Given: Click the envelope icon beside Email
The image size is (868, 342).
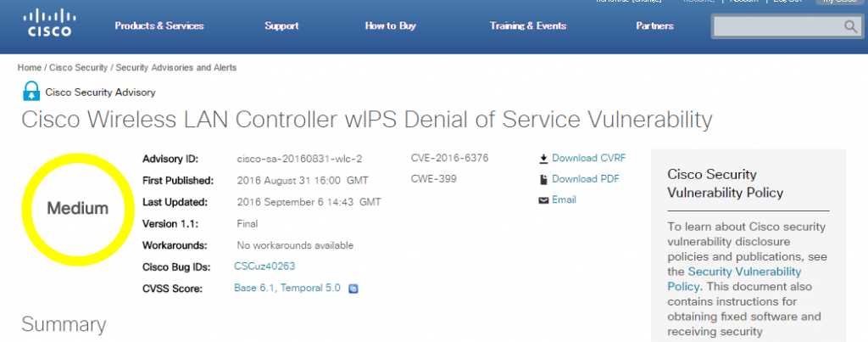Looking at the screenshot, I should [x=543, y=200].
